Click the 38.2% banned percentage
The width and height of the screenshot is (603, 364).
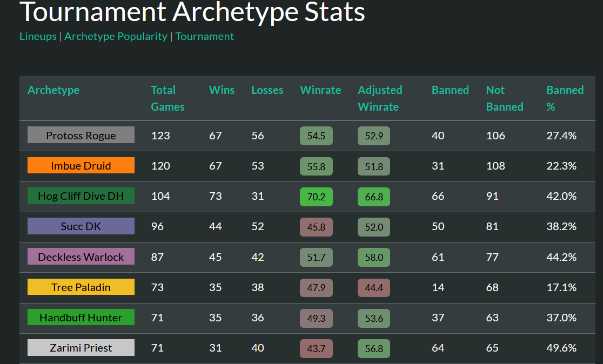pos(561,226)
